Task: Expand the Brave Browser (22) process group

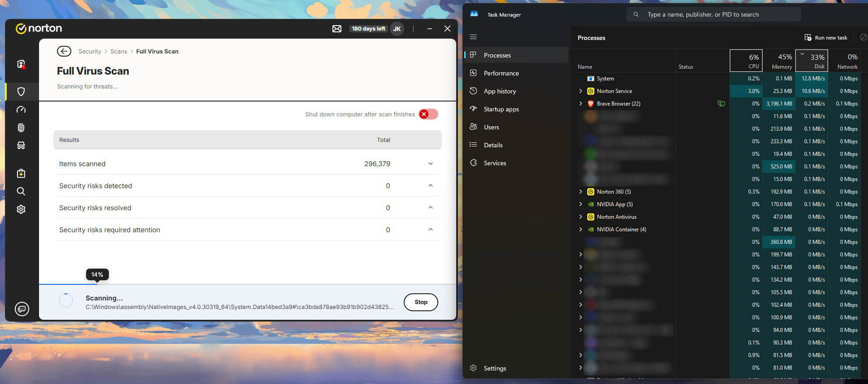Action: [580, 104]
